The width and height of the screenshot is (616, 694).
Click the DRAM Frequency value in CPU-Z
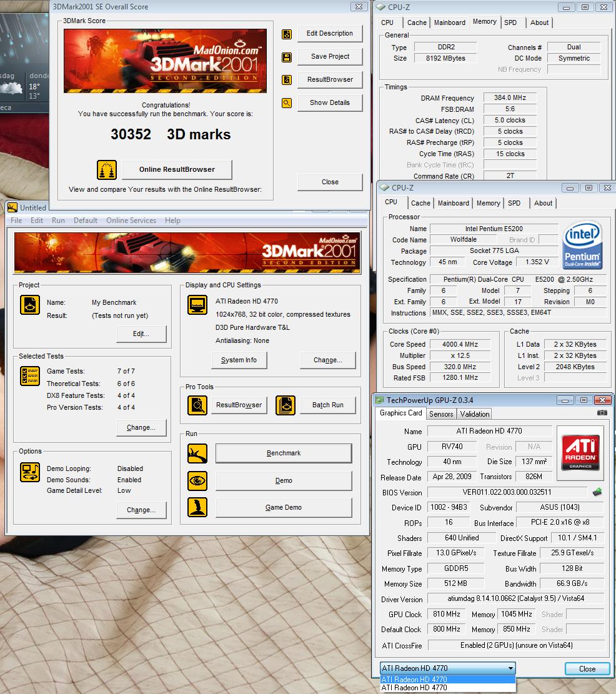click(x=510, y=98)
